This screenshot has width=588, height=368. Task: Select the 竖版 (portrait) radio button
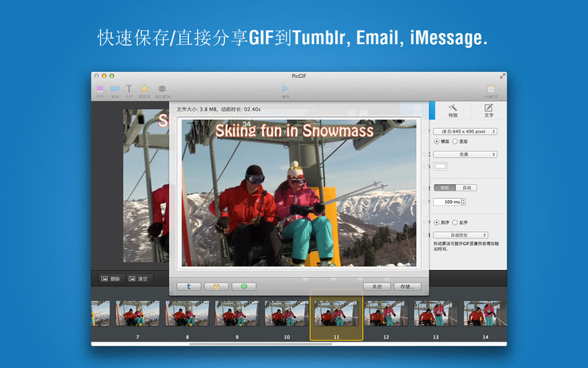[455, 141]
